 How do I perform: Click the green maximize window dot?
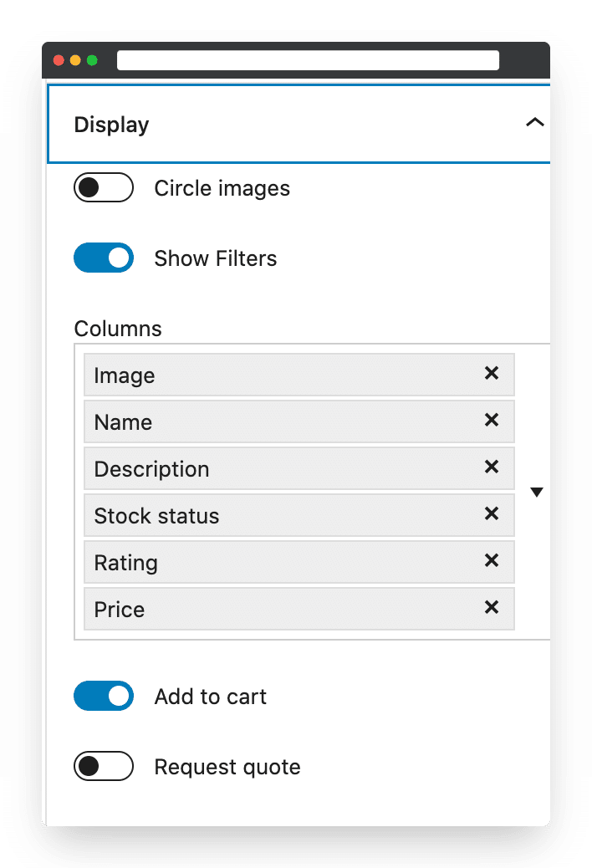coord(93,60)
